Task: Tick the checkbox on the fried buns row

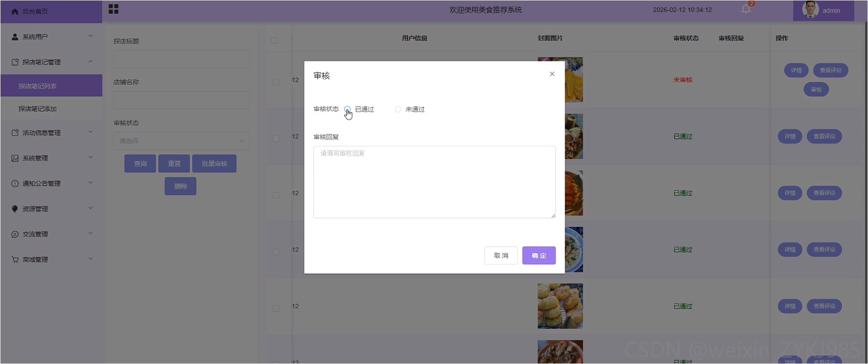Action: [x=276, y=309]
